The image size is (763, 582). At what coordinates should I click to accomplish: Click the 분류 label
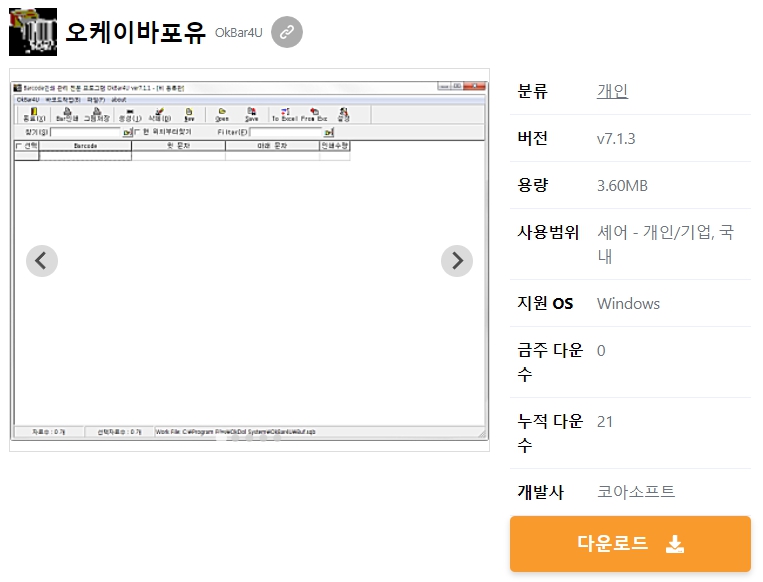pos(532,91)
